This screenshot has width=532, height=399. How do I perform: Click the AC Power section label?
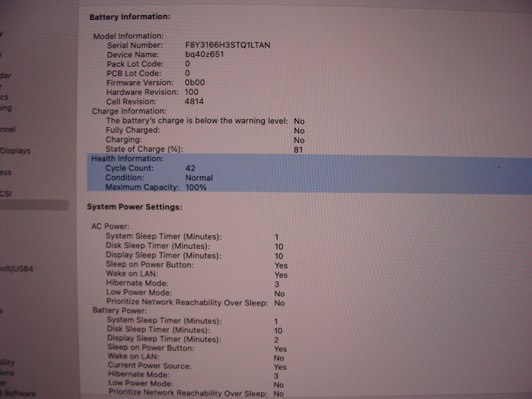coord(110,226)
